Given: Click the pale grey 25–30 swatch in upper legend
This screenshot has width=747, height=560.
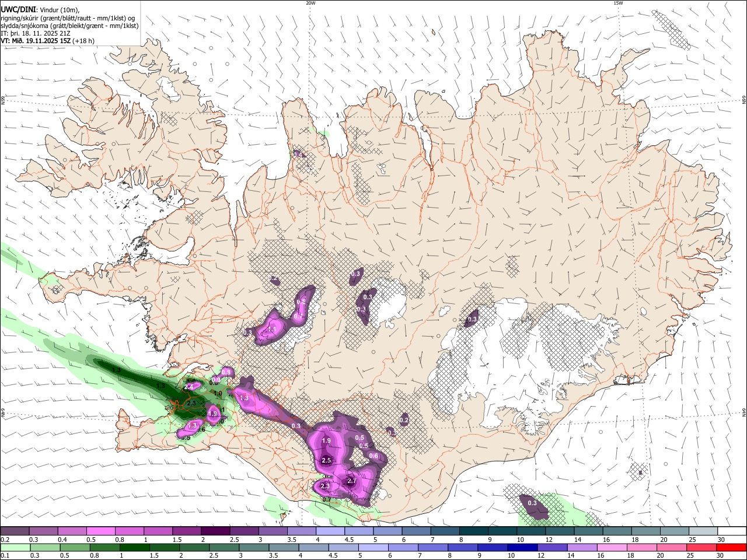Looking at the screenshot, I should (704, 531).
